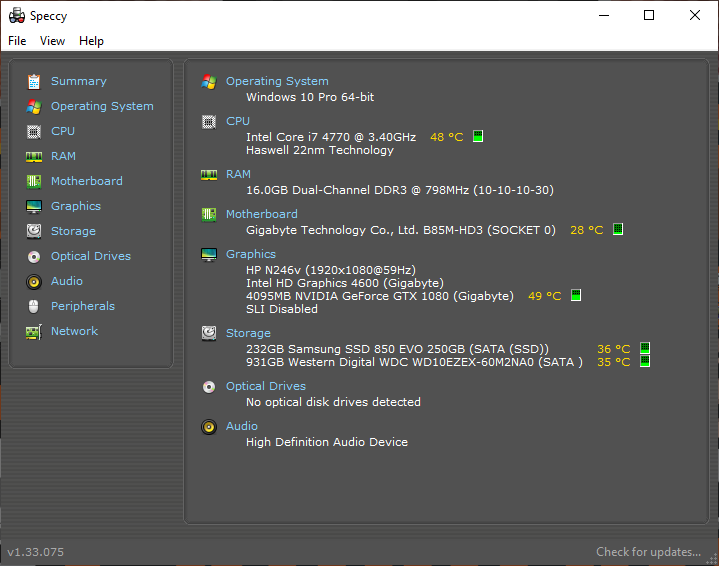Click the CPU heading link in main panel

point(238,121)
